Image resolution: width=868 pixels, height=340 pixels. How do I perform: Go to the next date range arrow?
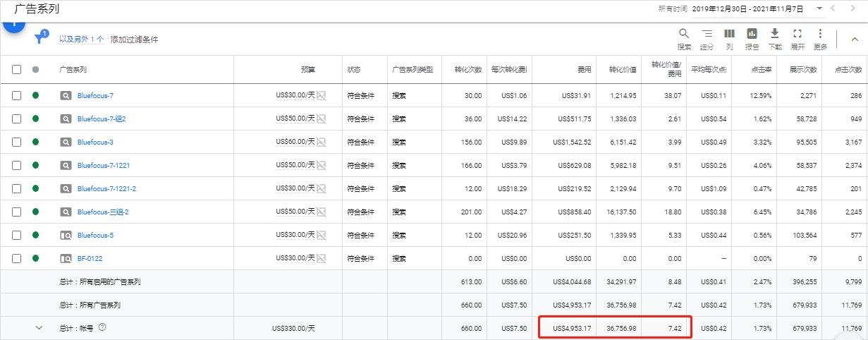click(x=855, y=8)
